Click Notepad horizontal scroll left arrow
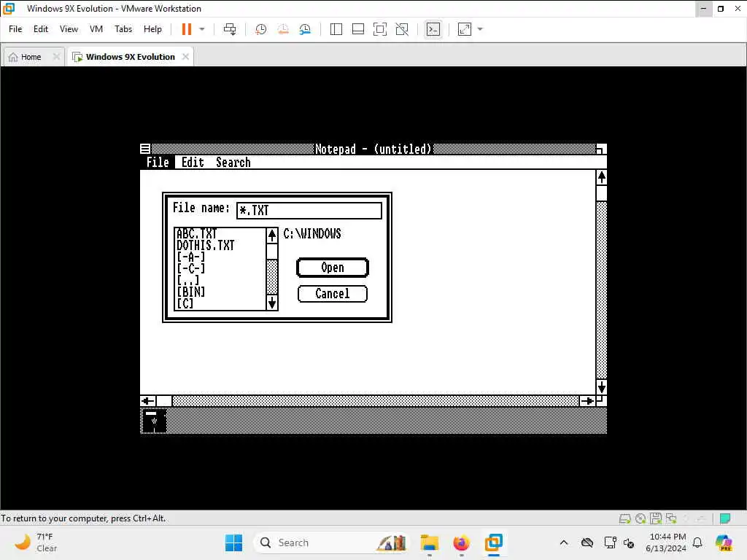The width and height of the screenshot is (747, 560). [147, 401]
